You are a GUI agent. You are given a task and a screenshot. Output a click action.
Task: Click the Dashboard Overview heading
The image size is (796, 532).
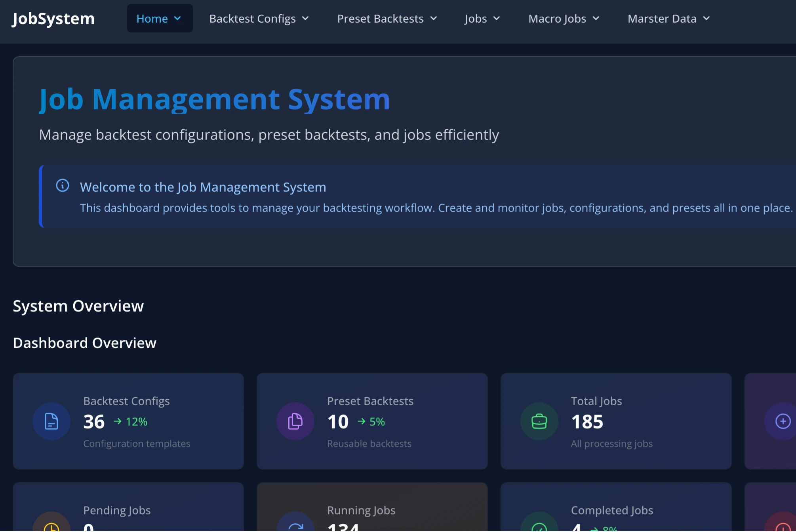click(85, 343)
